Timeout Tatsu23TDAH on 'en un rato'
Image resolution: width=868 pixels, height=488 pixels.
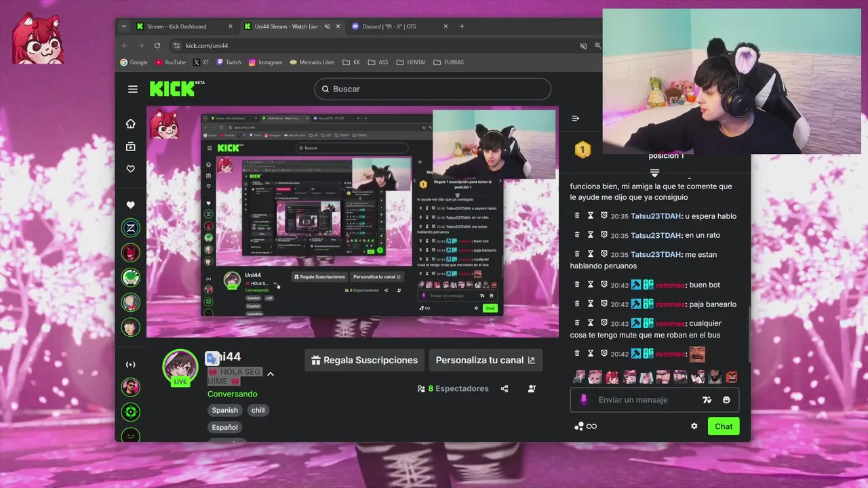[591, 235]
